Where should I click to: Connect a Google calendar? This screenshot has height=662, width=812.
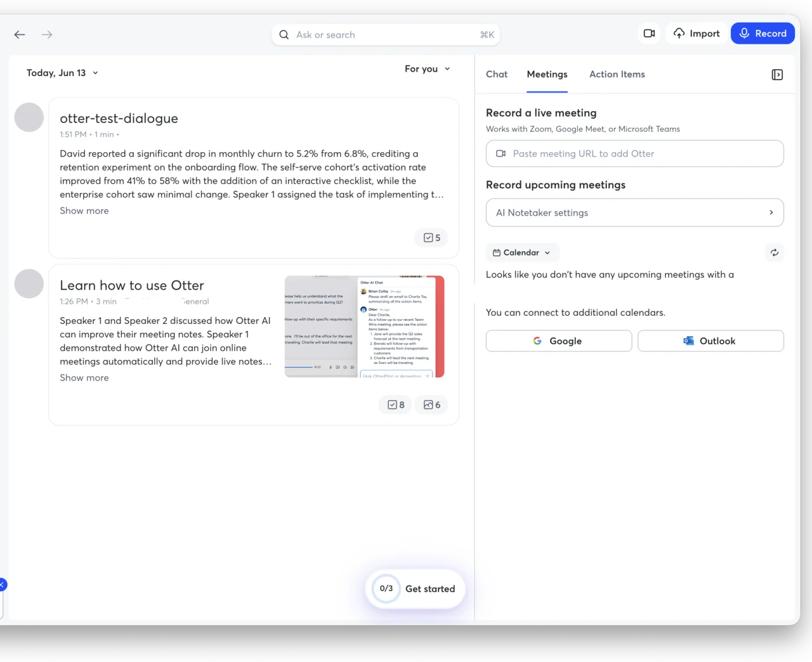pos(559,341)
